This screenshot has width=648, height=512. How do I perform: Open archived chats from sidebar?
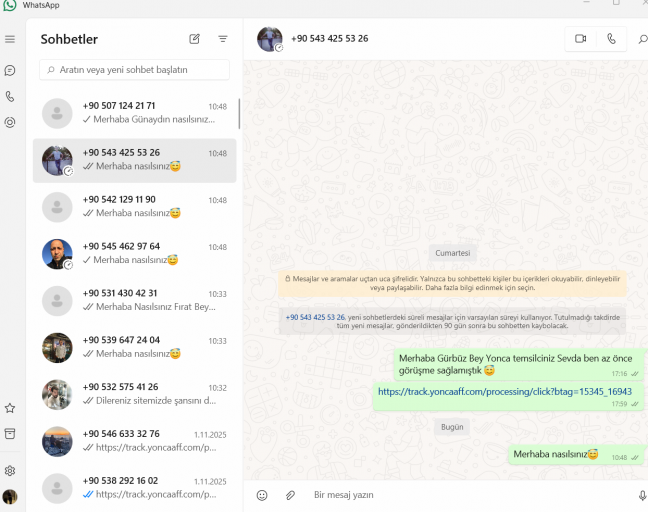[x=10, y=433]
